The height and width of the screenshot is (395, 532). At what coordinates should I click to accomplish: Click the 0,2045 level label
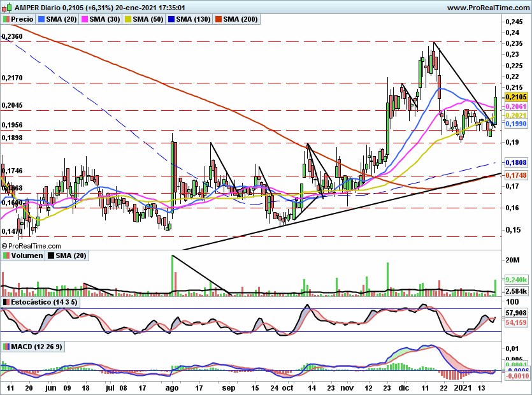coord(12,106)
